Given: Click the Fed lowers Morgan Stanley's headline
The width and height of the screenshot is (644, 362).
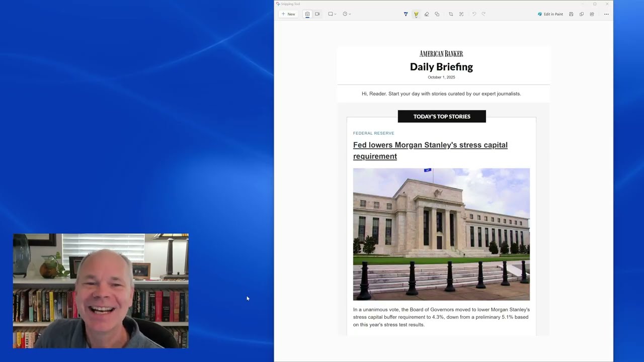Looking at the screenshot, I should (x=430, y=150).
